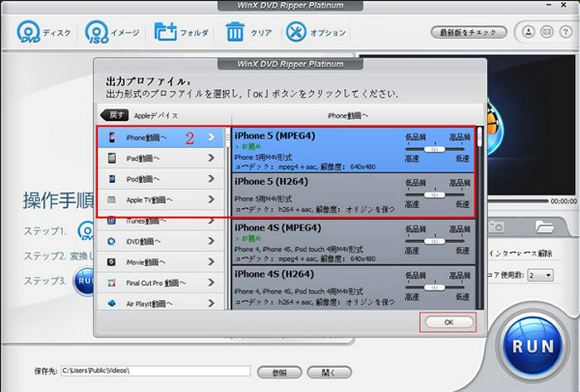Go back with the 戻す button
Viewport: 580px width, 392px height.
point(115,115)
